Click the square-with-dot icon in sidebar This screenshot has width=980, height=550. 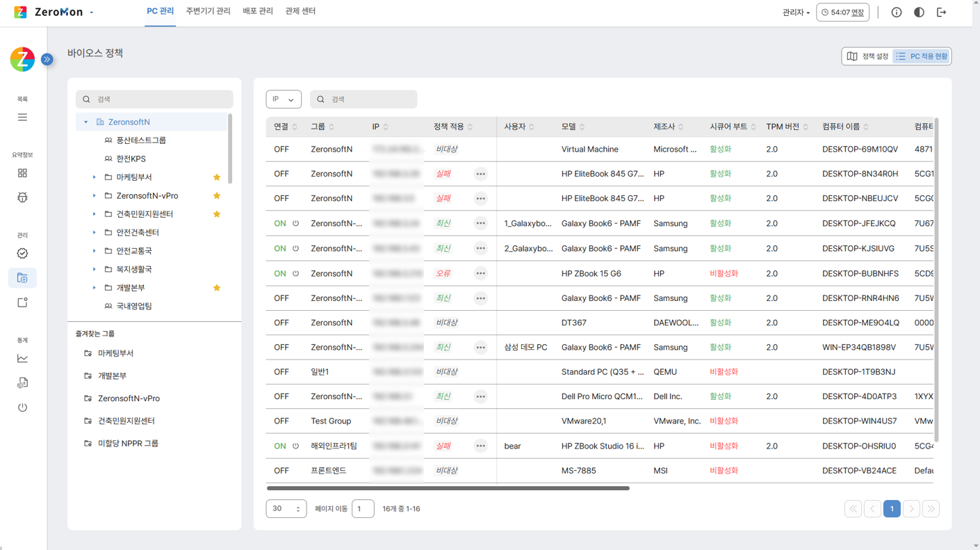click(22, 302)
